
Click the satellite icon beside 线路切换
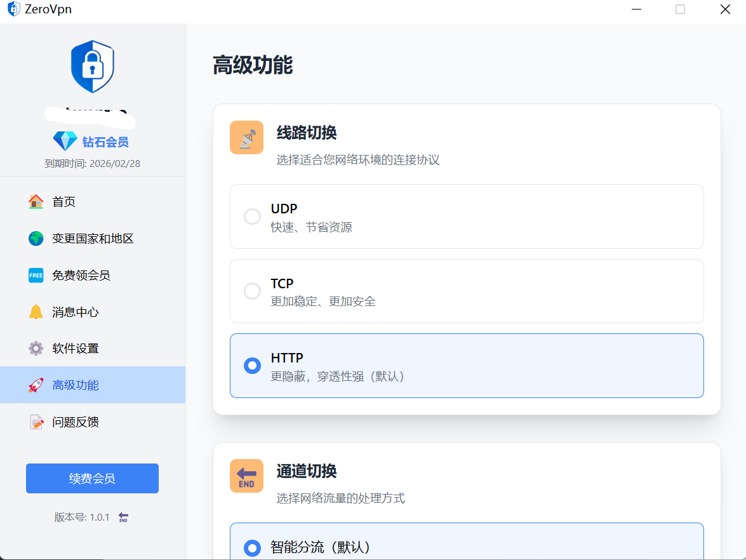[246, 137]
